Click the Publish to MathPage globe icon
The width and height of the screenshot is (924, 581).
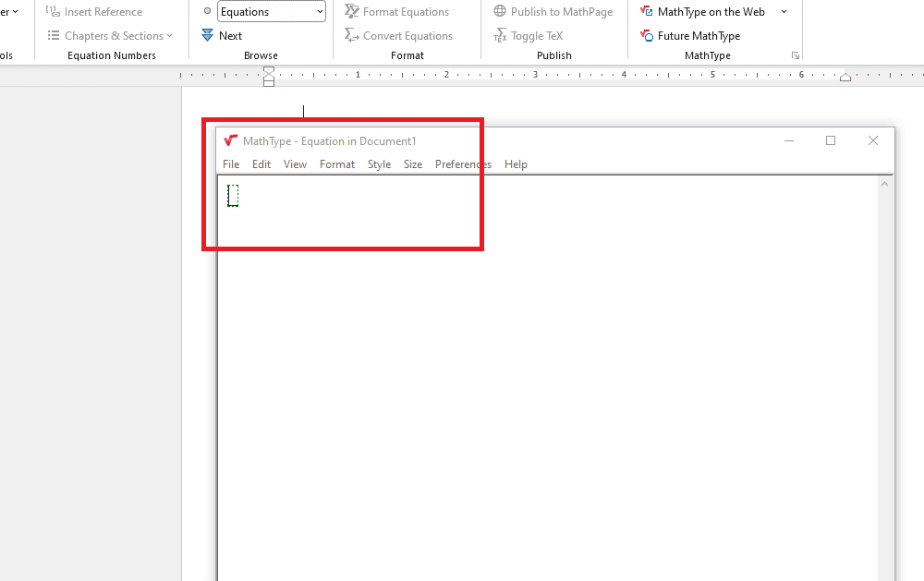click(500, 10)
